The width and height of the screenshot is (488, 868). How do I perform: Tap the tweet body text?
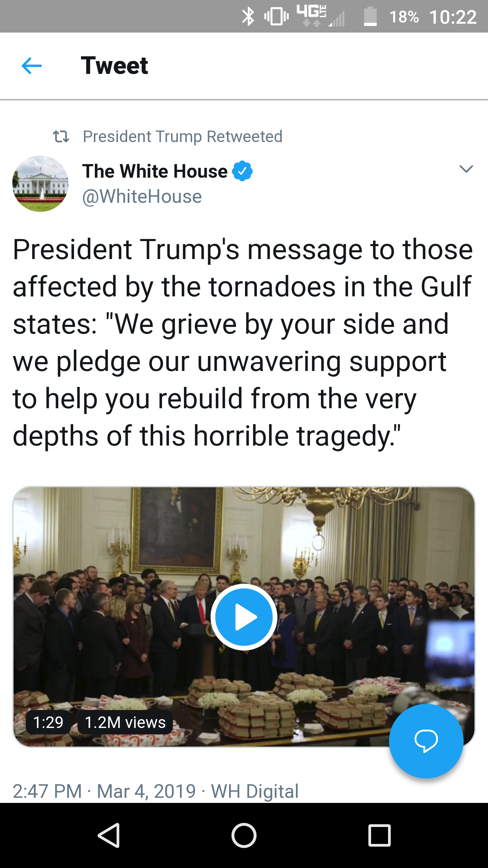pyautogui.click(x=243, y=342)
